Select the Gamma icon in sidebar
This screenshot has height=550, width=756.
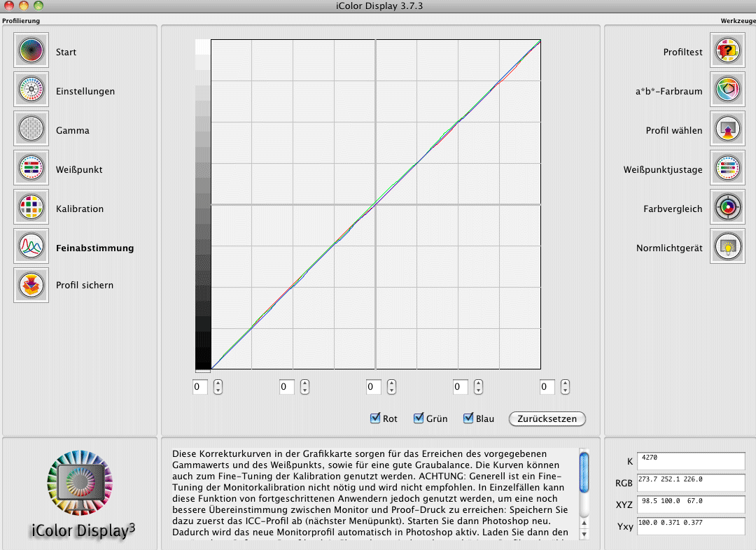(31, 129)
